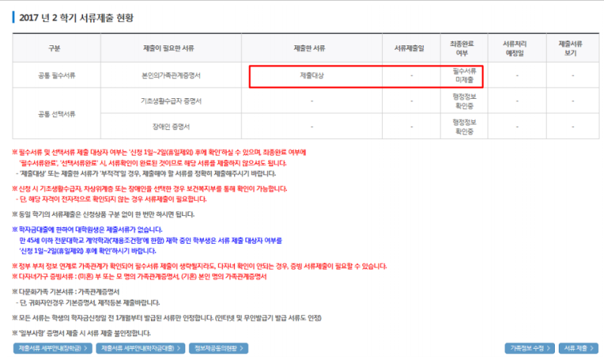Click the 가족정보 수정 button
The height and width of the screenshot is (364, 604).
[530, 348]
